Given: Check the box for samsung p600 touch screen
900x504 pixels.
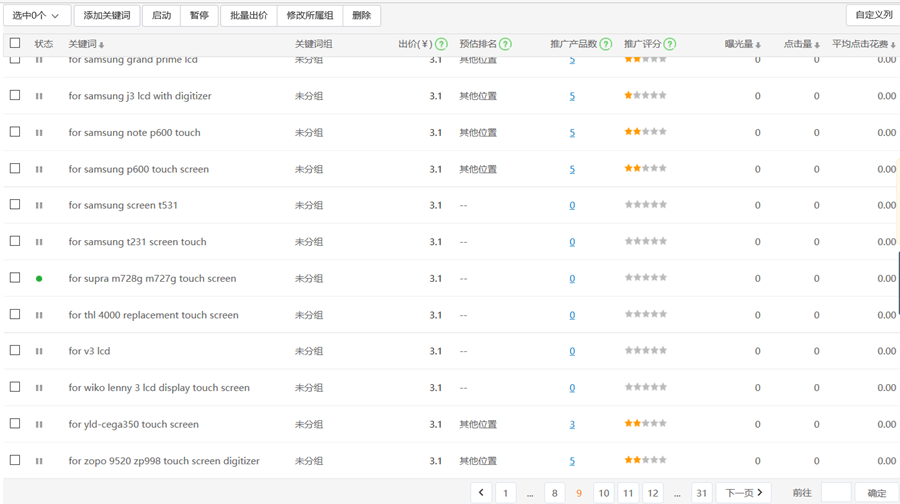Looking at the screenshot, I should click(15, 168).
